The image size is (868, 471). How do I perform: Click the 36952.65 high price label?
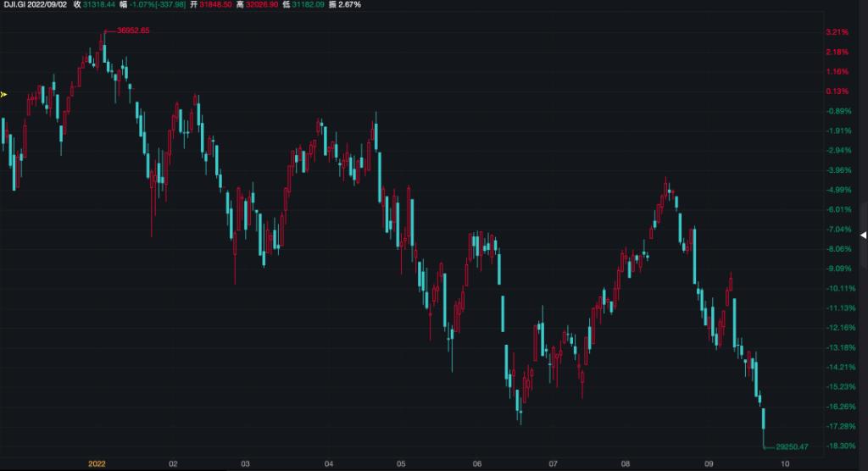pyautogui.click(x=133, y=30)
